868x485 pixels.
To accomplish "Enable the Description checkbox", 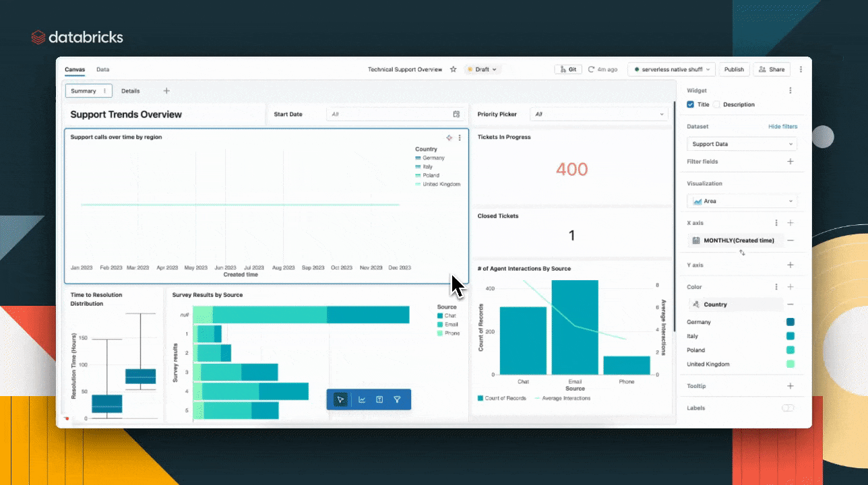I will click(716, 104).
